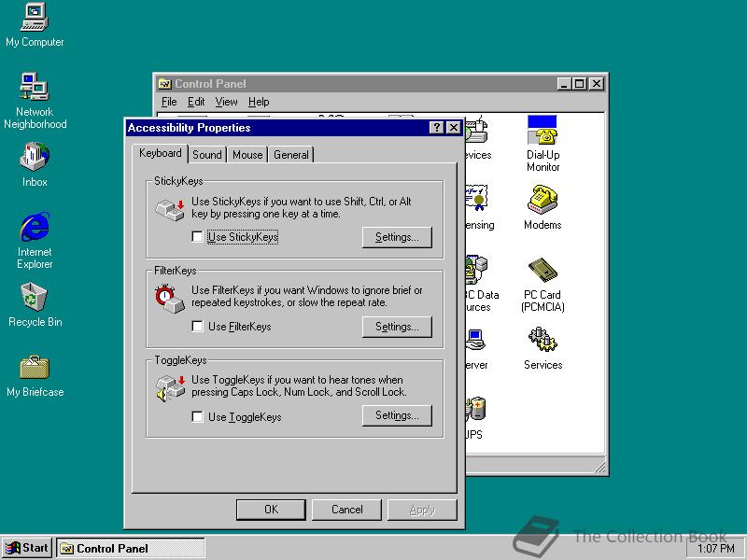
Task: Click the StickyKeys keyboard keys illustration
Action: (170, 210)
